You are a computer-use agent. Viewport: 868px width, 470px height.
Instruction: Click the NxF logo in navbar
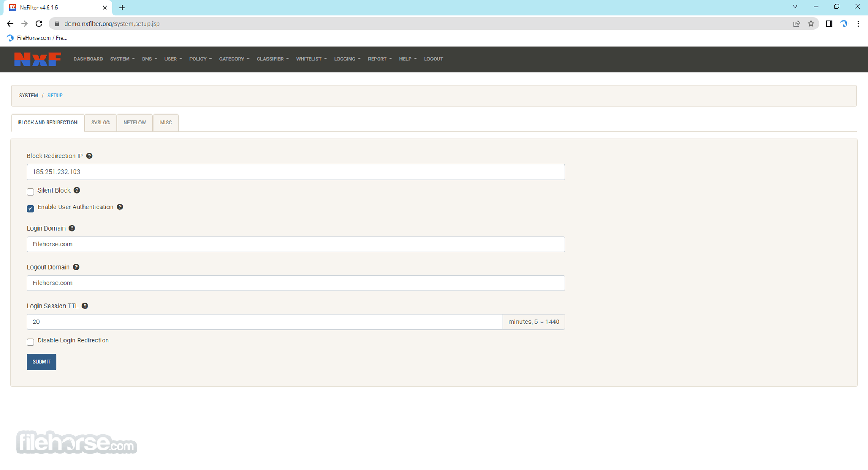click(37, 59)
